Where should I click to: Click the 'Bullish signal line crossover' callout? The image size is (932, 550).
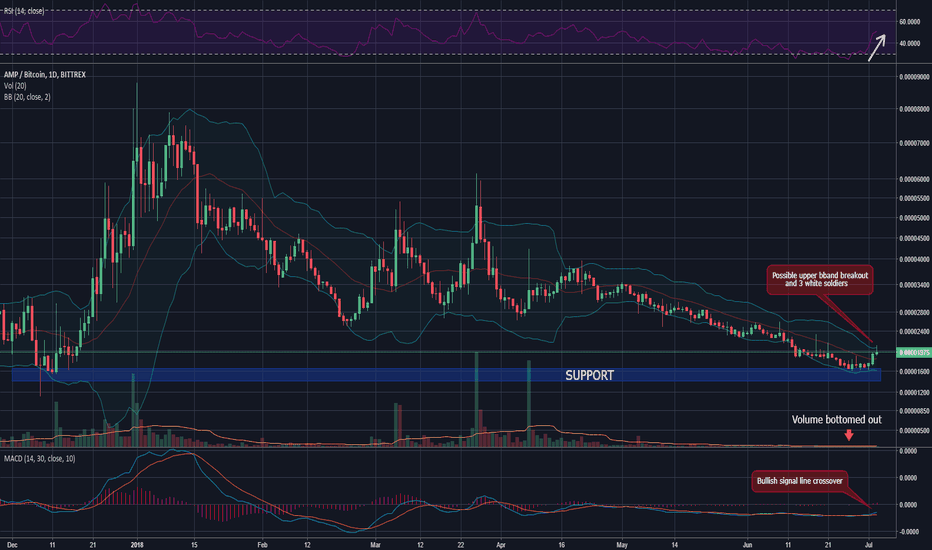pos(799,481)
